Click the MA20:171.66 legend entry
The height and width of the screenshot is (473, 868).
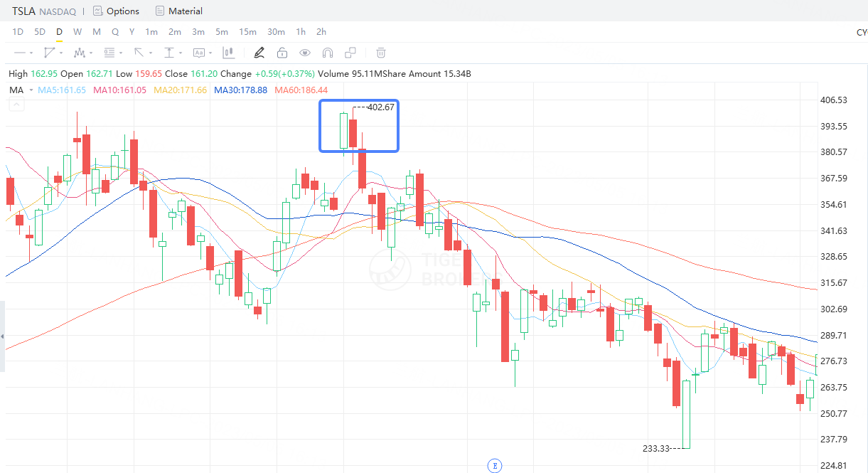tap(181, 90)
